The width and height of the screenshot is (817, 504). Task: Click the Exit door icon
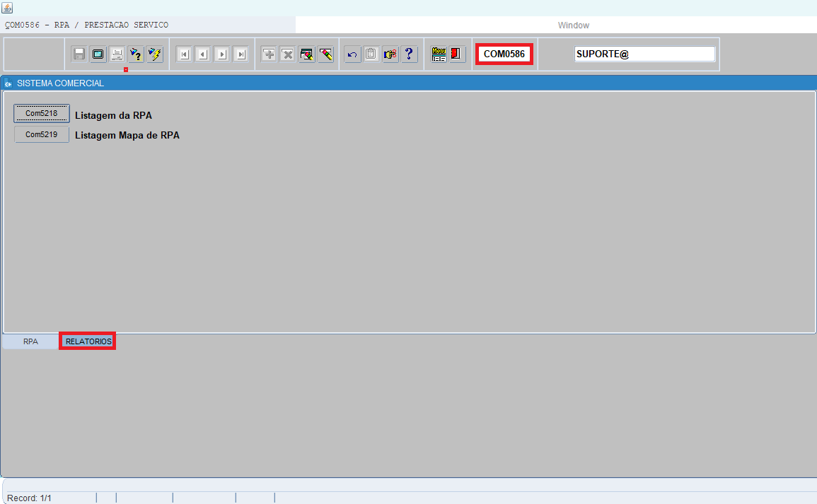coord(457,54)
